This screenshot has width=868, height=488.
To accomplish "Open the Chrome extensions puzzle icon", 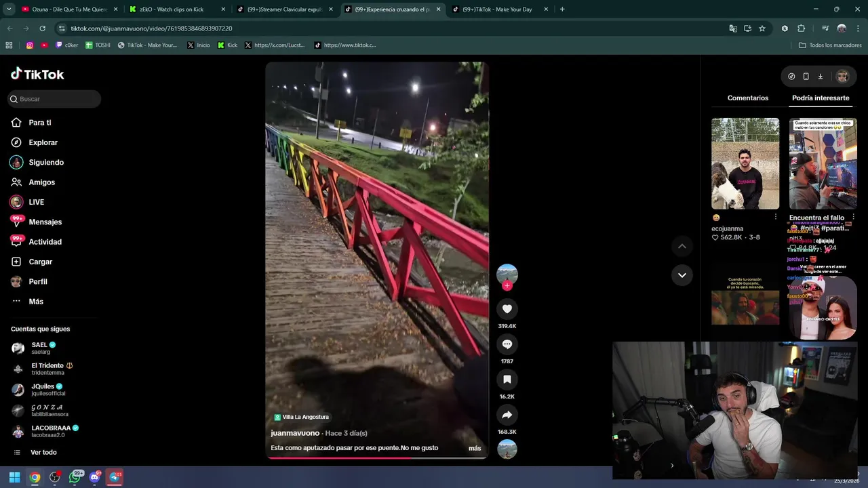I will click(802, 28).
